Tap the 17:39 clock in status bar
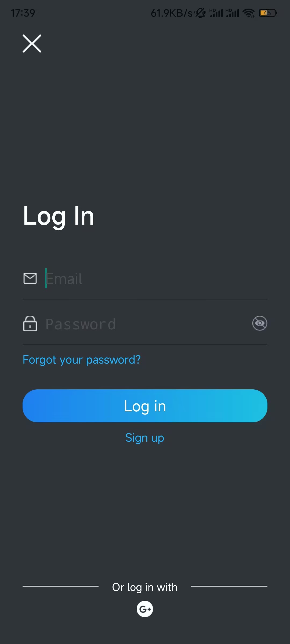 (x=23, y=13)
